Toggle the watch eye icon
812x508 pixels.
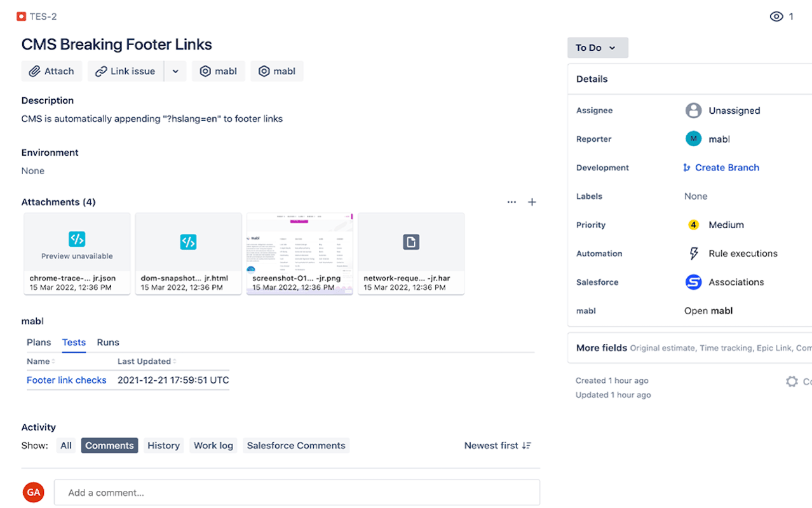(x=776, y=17)
